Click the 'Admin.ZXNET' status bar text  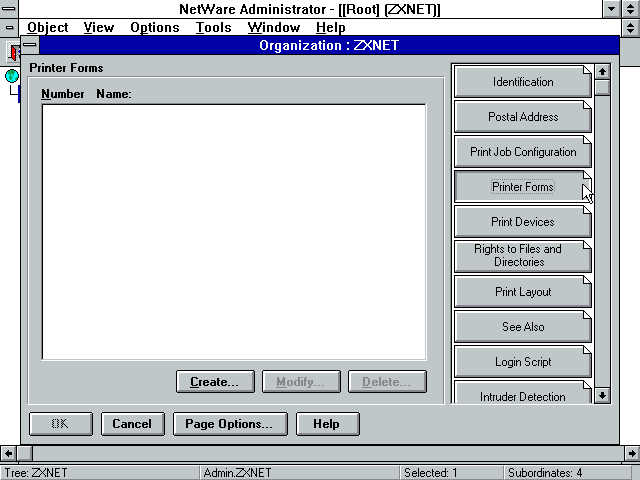(237, 473)
